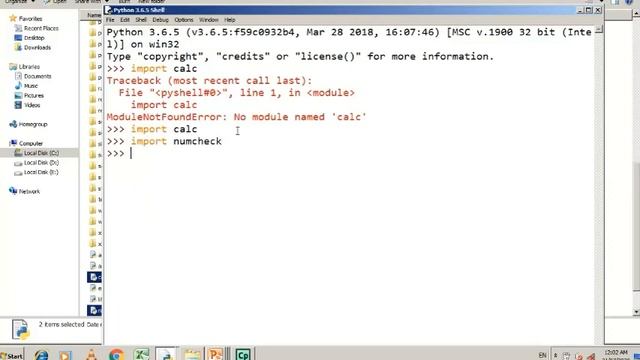Select Libraries in Explorer sidebar
This screenshot has height=360, width=640.
click(x=29, y=67)
